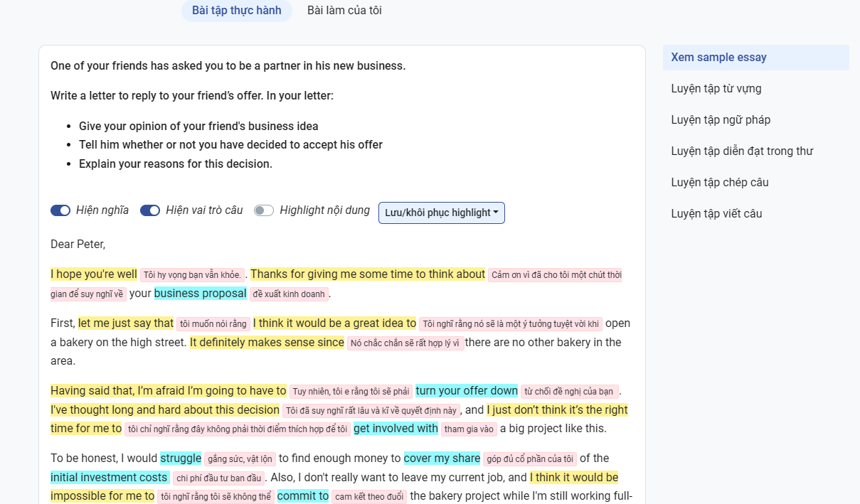This screenshot has width=860, height=504.
Task: Click the phrase 'I've thought long and hard about this decision'
Action: (165, 410)
